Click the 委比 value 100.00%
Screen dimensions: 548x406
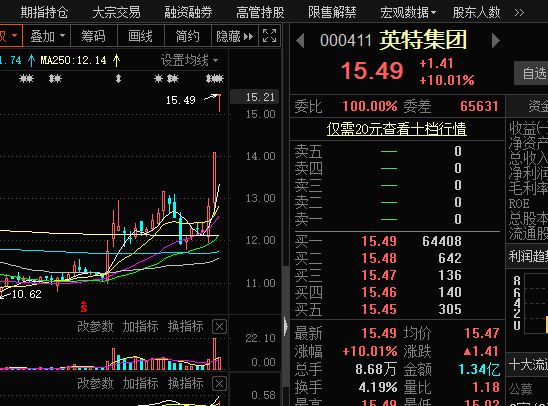pyautogui.click(x=370, y=106)
